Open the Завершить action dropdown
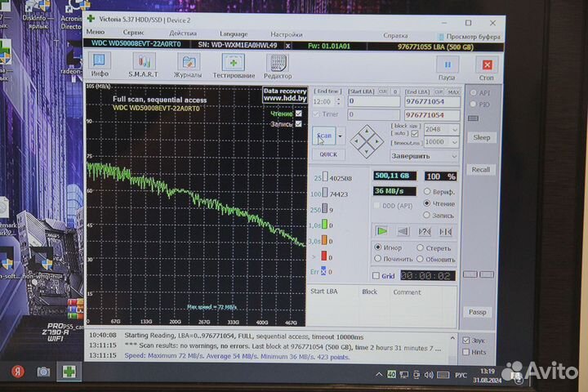 [x=424, y=156]
